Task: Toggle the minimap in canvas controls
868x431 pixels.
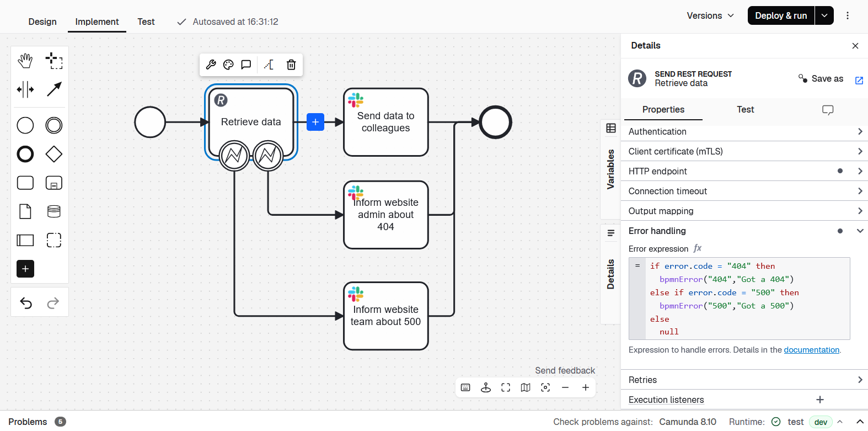Action: click(x=526, y=387)
